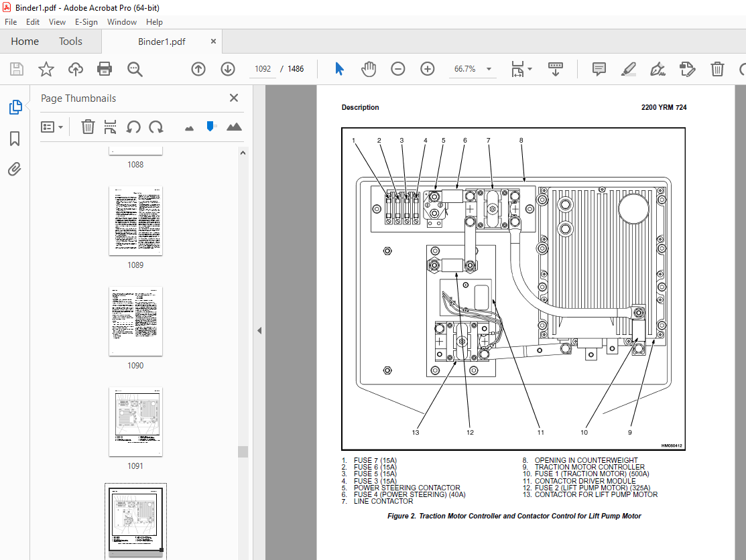Click the page number field showing 1092
Viewport: 746px width, 560px height.
coord(263,69)
